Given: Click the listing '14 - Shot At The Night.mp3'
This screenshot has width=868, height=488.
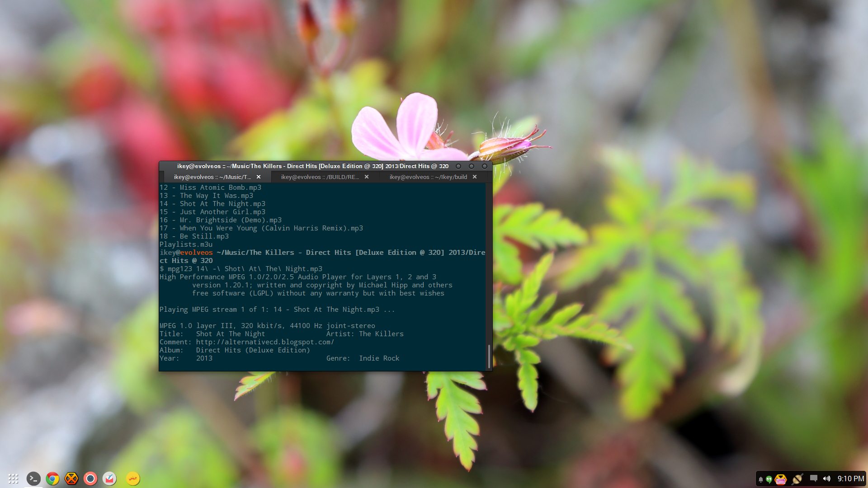Looking at the screenshot, I should (212, 204).
